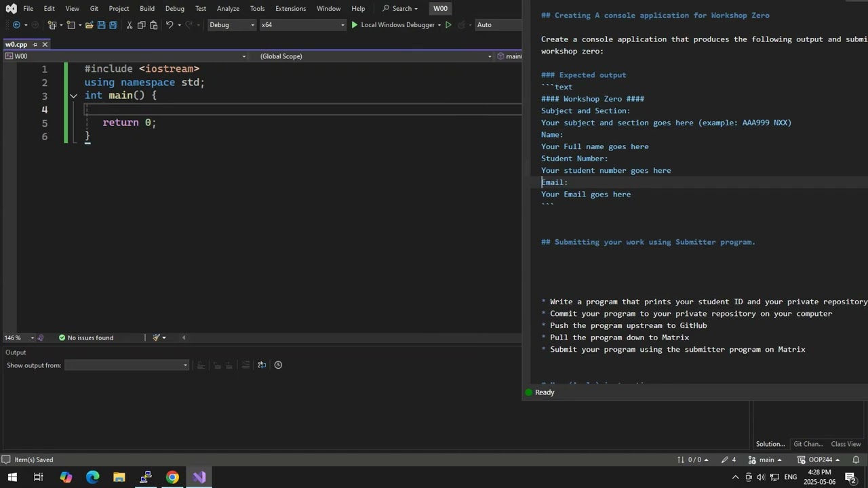This screenshot has height=488, width=868.
Task: Open the Analyze menu
Action: coord(228,9)
